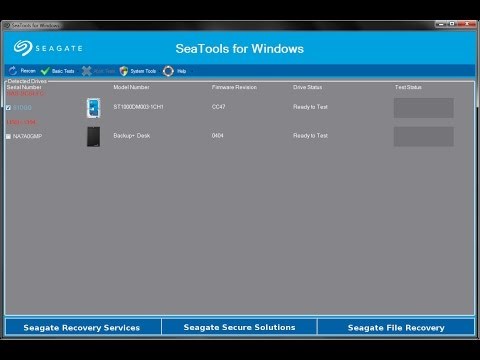Click the Drive Status column header
The width and height of the screenshot is (480, 360).
click(308, 87)
